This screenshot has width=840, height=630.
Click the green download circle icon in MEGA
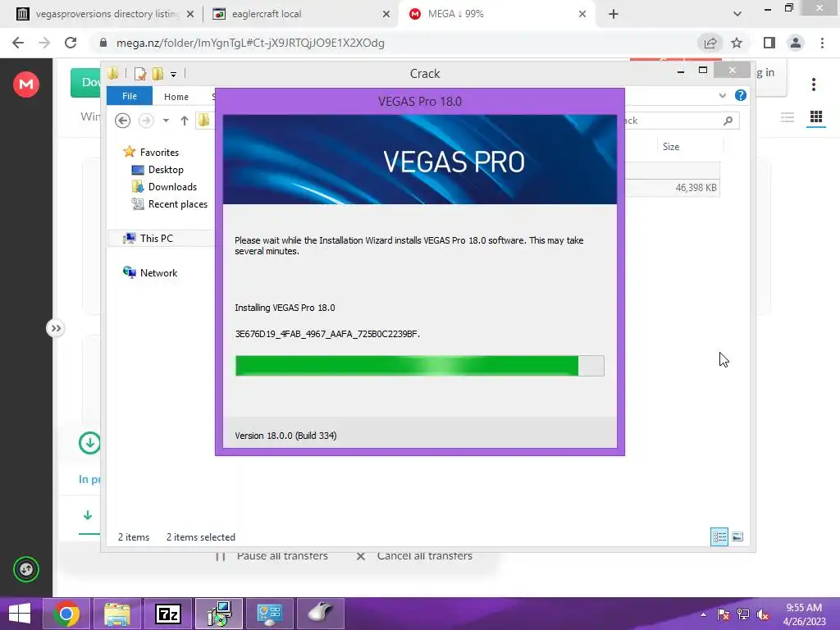pos(89,443)
